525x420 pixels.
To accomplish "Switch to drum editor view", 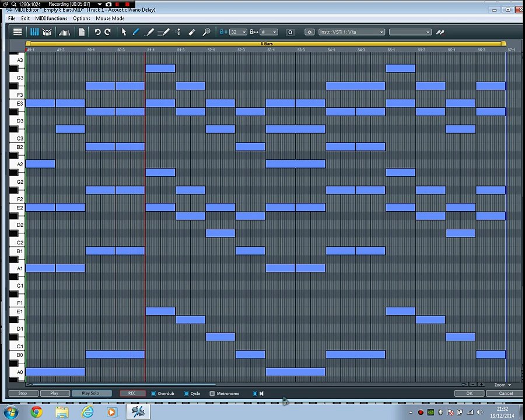I will click(x=47, y=32).
